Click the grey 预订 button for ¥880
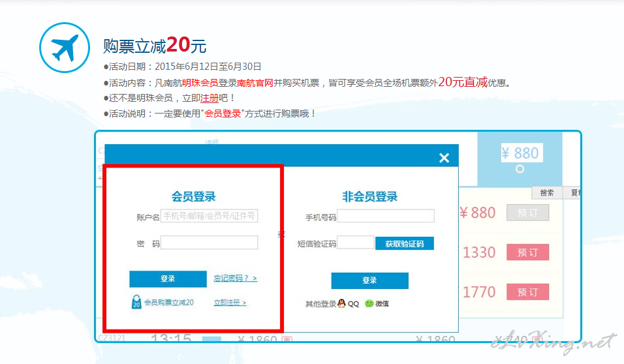 coord(527,213)
